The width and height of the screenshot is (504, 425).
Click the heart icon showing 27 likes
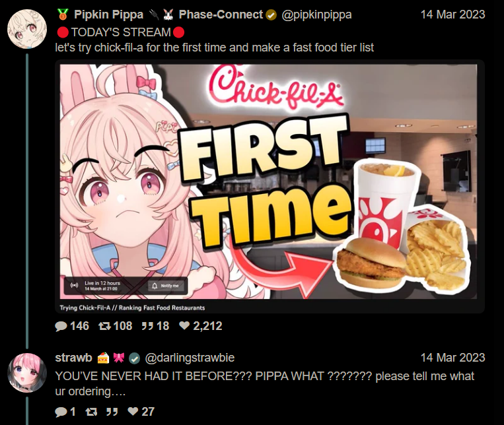click(132, 411)
